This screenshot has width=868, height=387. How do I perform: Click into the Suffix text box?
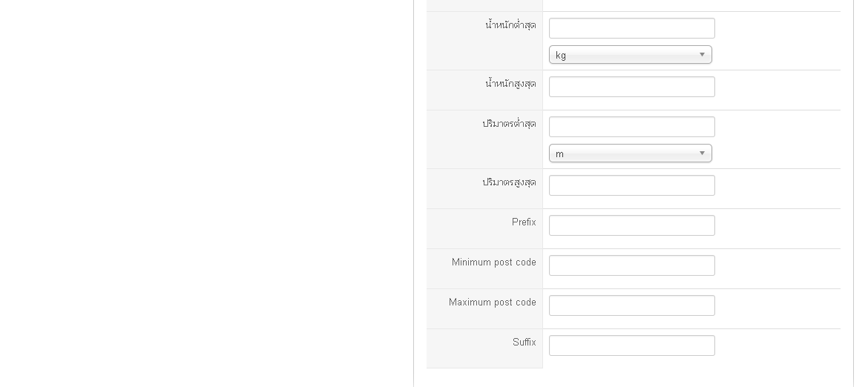tap(631, 345)
